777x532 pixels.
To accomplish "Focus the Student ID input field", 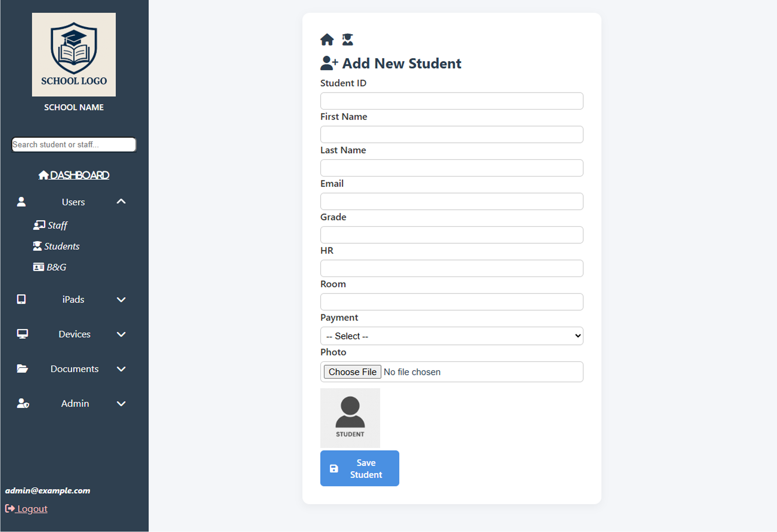I will coord(451,101).
